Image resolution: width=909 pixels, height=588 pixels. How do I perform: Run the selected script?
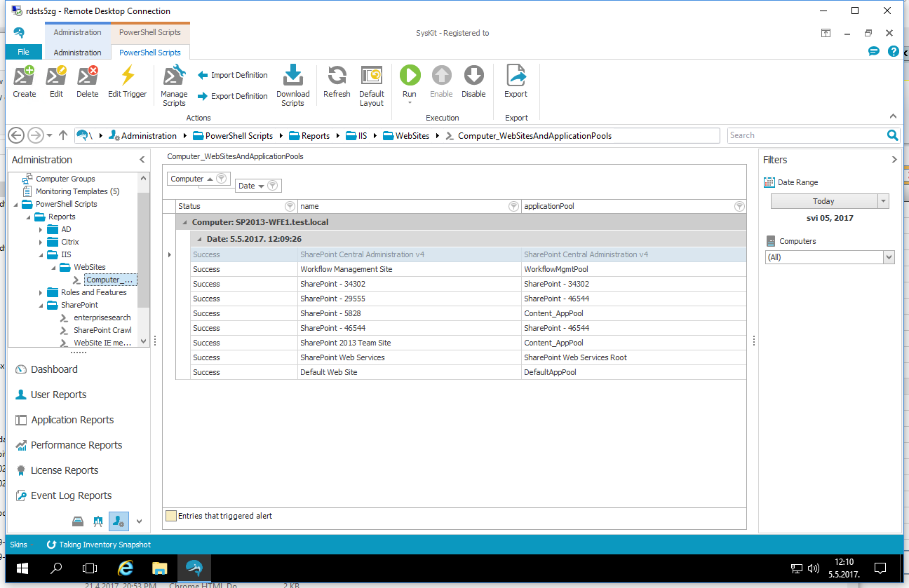pyautogui.click(x=410, y=75)
